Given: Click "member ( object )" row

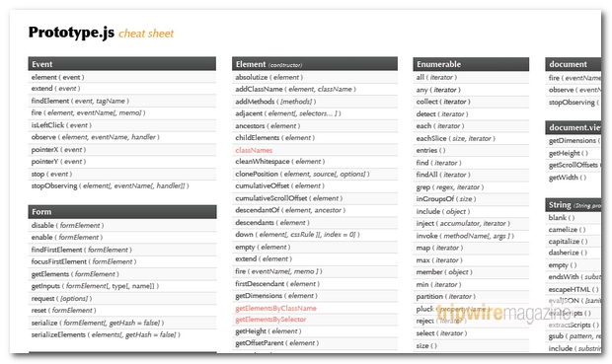Looking at the screenshot, I should coord(471,272).
